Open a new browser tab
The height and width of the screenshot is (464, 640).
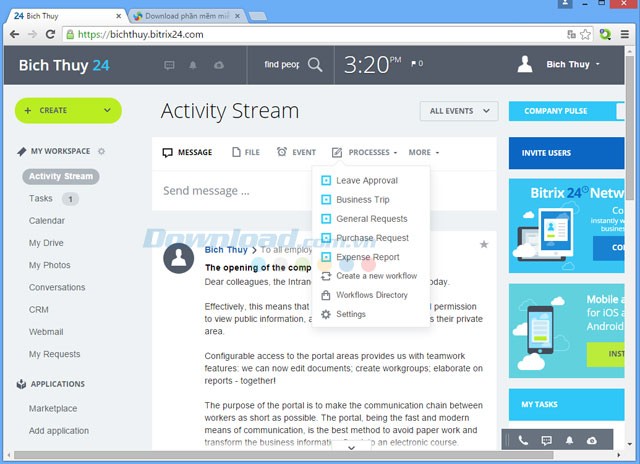tap(258, 16)
